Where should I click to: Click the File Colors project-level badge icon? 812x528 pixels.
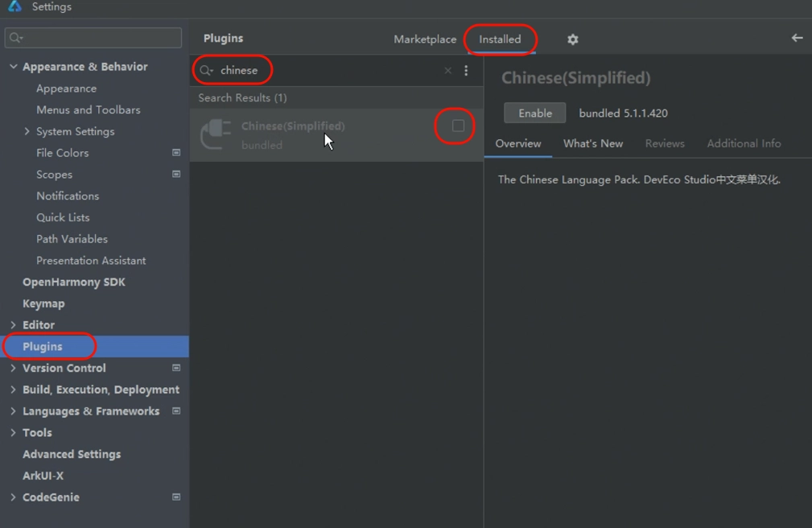pyautogui.click(x=176, y=153)
